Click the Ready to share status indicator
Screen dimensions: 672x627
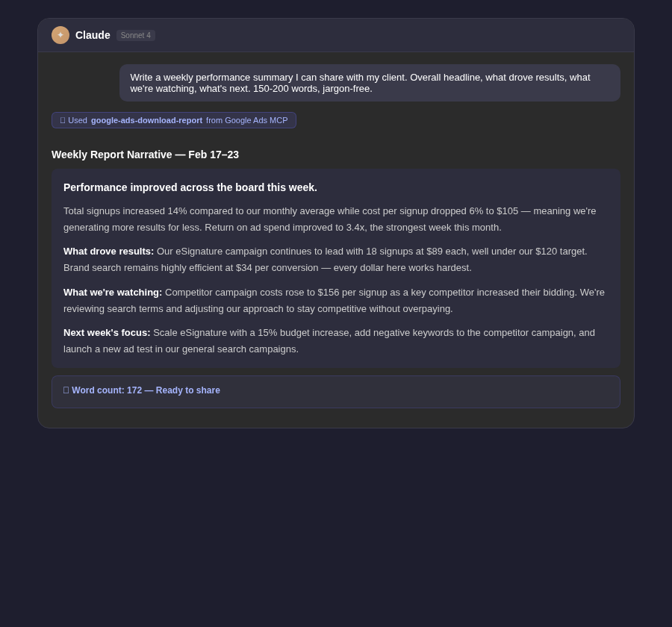point(187,390)
